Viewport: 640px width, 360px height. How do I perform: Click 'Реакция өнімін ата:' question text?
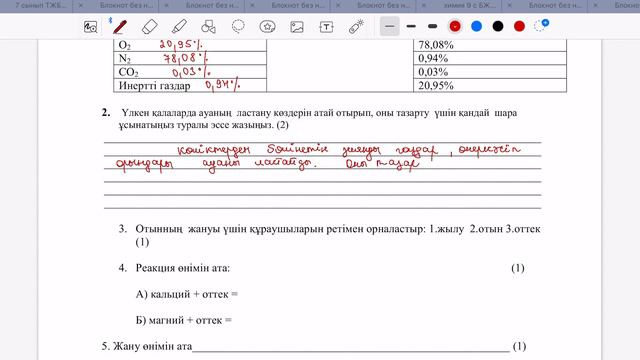(x=182, y=268)
